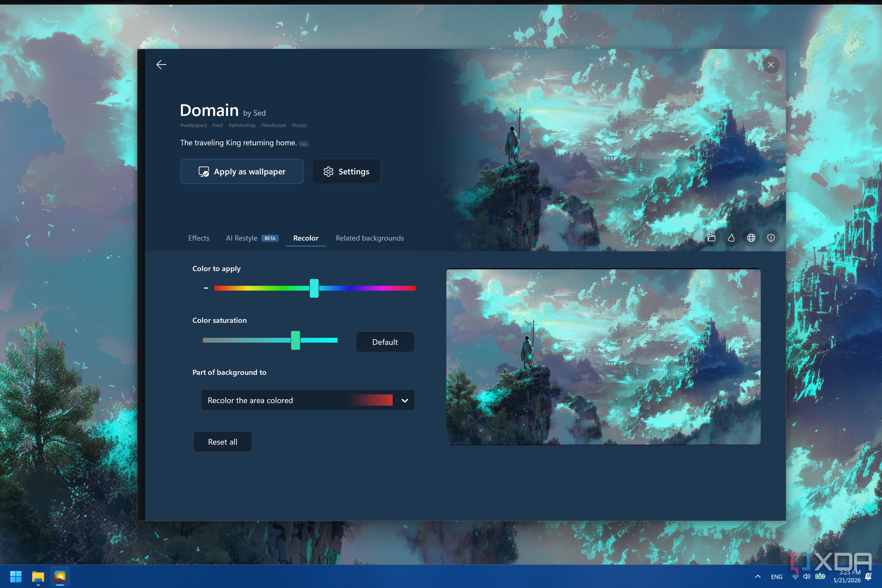The image size is (882, 588).
Task: Switch to the AI Restyle tab
Action: 252,238
